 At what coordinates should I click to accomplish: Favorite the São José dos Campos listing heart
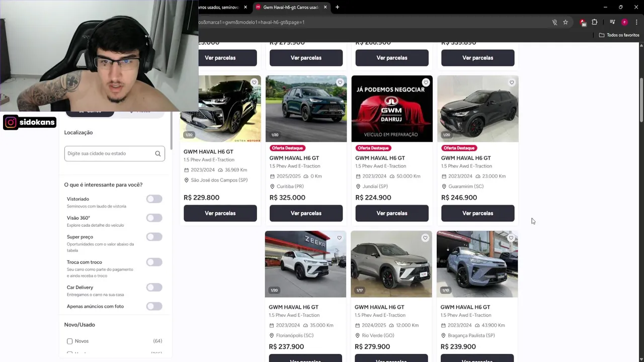pyautogui.click(x=254, y=82)
